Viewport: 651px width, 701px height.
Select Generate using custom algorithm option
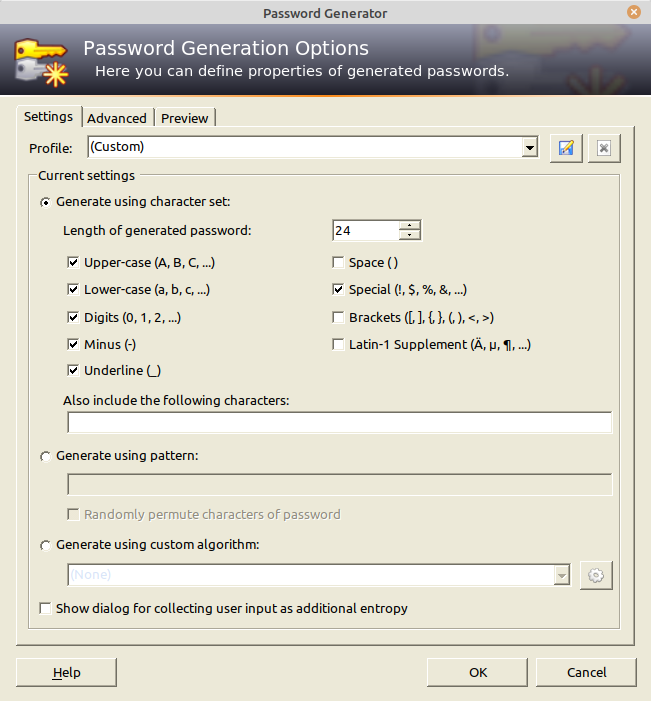[x=45, y=546]
